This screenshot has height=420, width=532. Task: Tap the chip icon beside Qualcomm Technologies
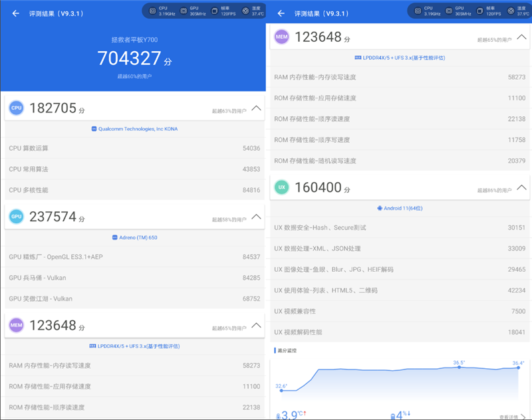pos(94,129)
